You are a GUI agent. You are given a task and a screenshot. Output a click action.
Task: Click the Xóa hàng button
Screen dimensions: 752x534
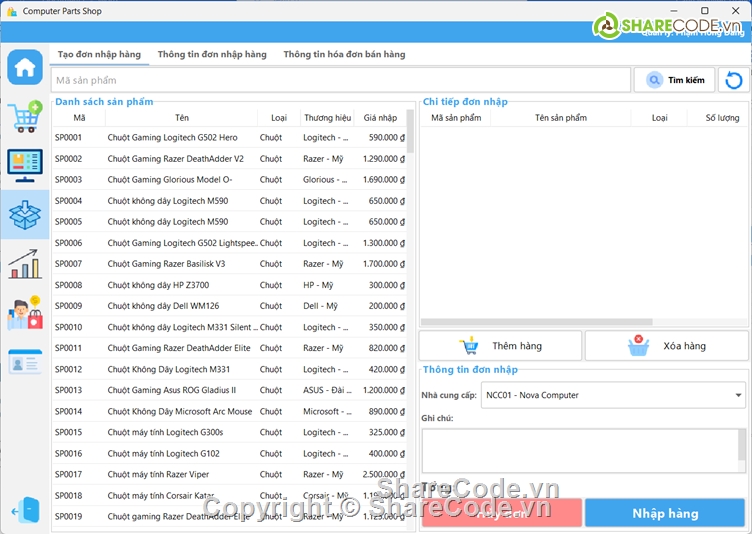click(667, 345)
